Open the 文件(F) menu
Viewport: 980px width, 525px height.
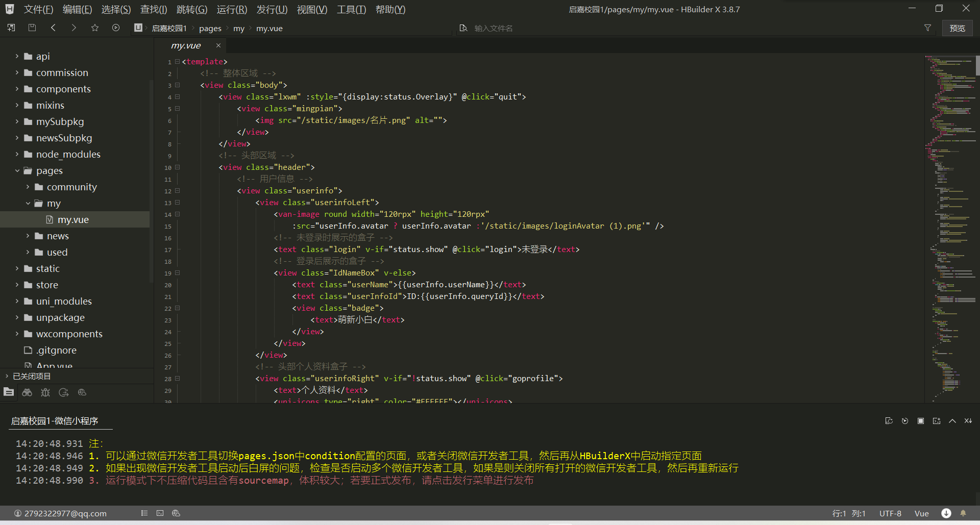click(38, 9)
